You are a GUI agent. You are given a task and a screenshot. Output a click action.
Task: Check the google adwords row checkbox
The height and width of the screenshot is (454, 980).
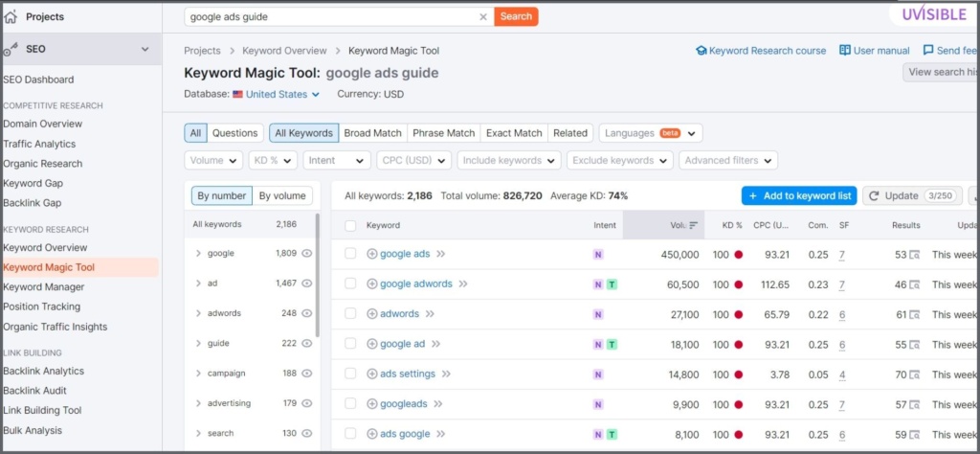350,284
